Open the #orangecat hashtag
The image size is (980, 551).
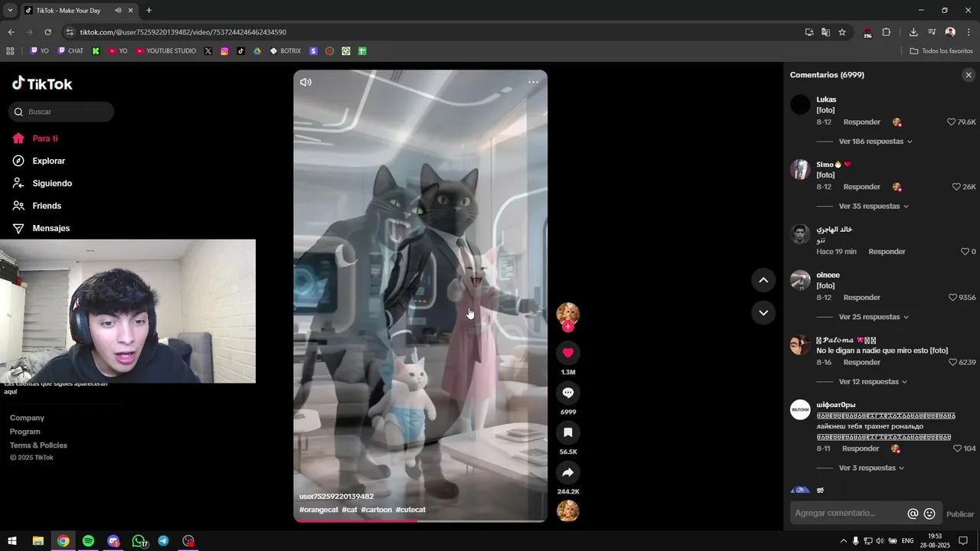coord(318,510)
